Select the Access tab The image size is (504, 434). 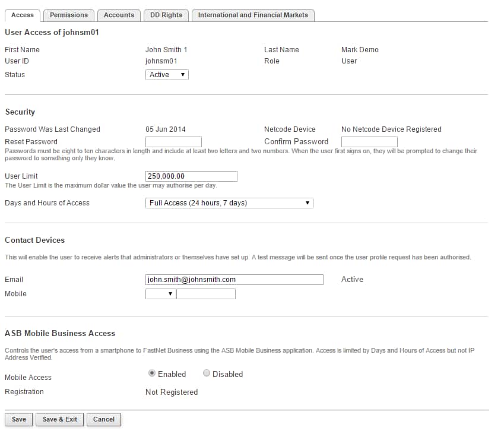click(x=23, y=15)
